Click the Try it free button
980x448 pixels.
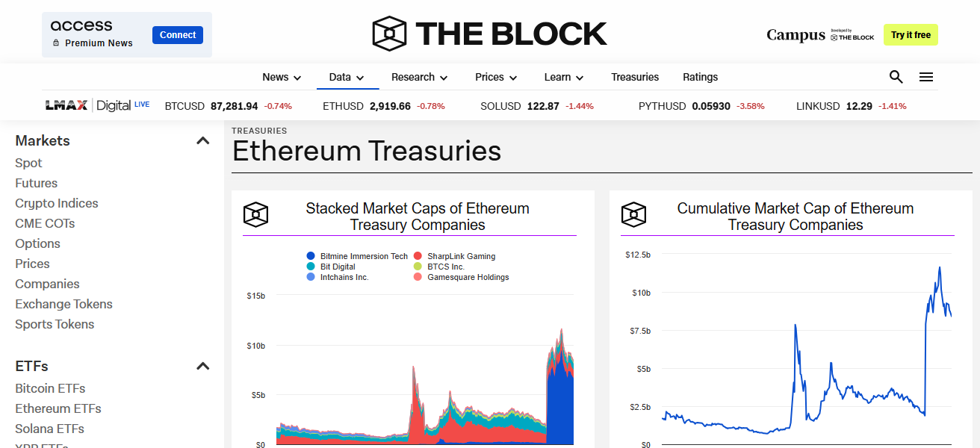(911, 34)
